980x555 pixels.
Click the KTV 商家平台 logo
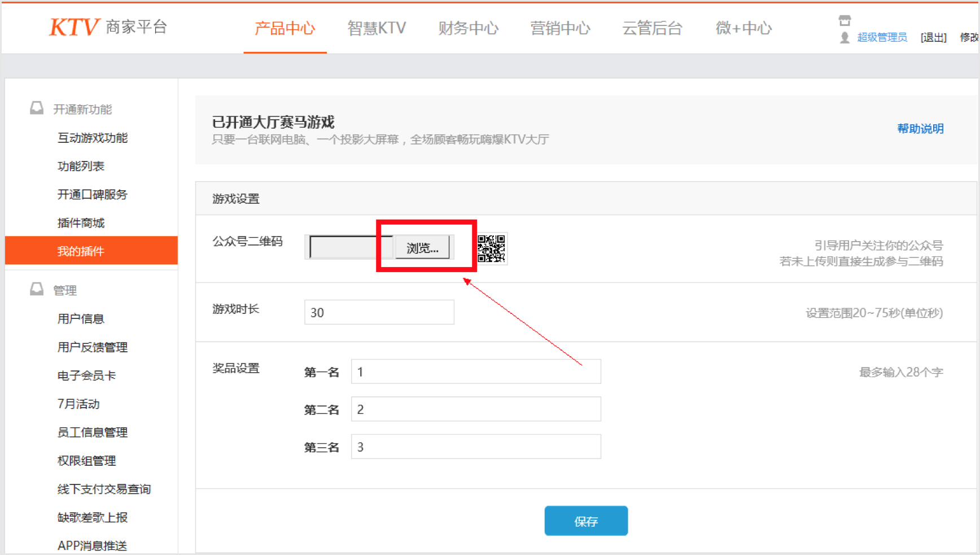(x=108, y=27)
